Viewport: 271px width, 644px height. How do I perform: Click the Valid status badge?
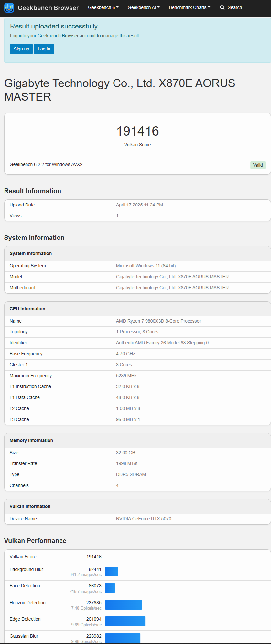coord(258,165)
